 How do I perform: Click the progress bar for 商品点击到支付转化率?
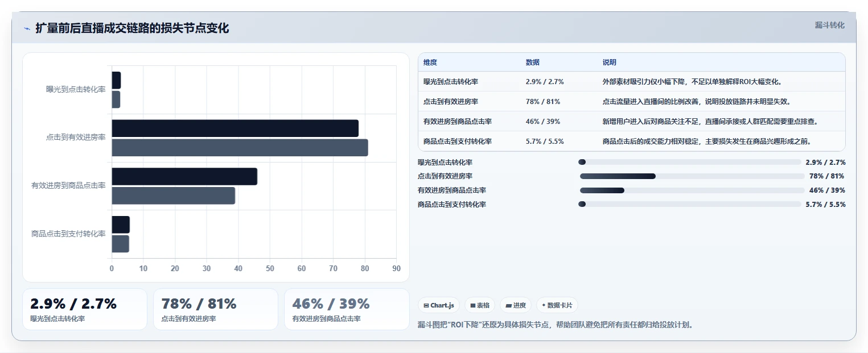pos(689,204)
